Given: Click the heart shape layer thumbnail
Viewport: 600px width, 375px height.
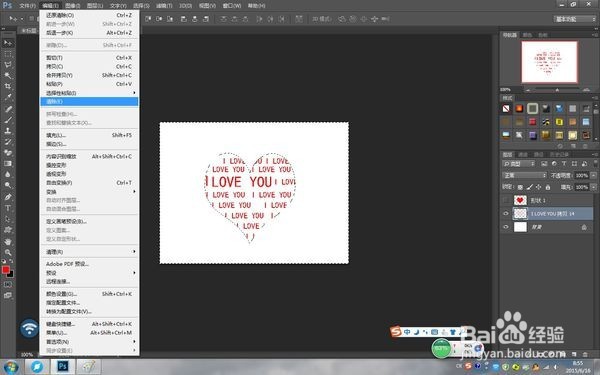Looking at the screenshot, I should 520,200.
